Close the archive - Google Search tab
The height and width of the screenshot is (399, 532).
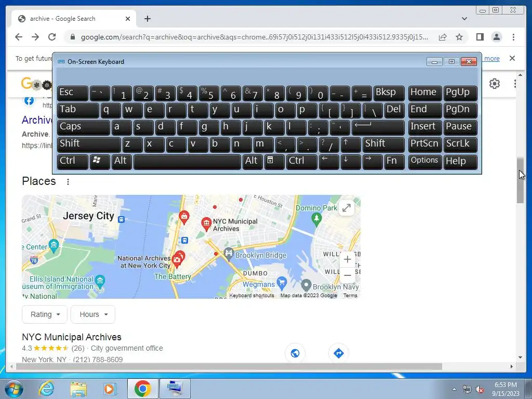(x=128, y=19)
